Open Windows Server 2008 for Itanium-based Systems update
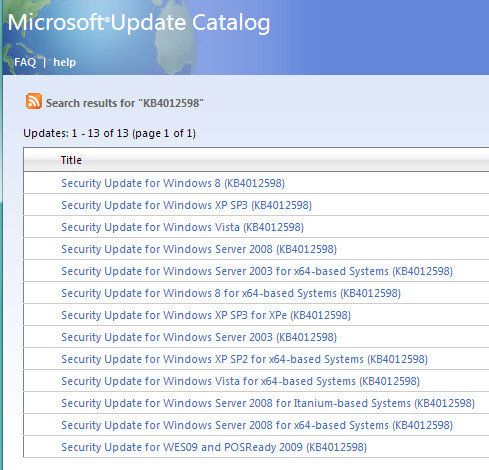This screenshot has width=489, height=470. pyautogui.click(x=268, y=403)
